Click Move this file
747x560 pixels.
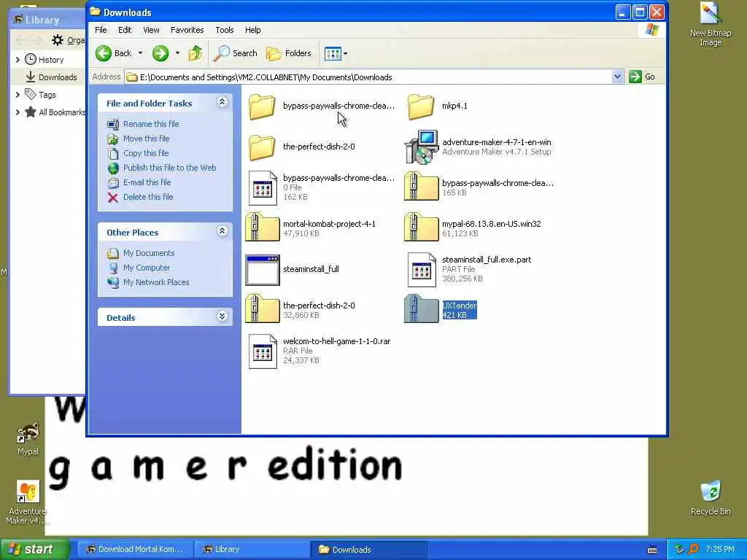point(146,139)
